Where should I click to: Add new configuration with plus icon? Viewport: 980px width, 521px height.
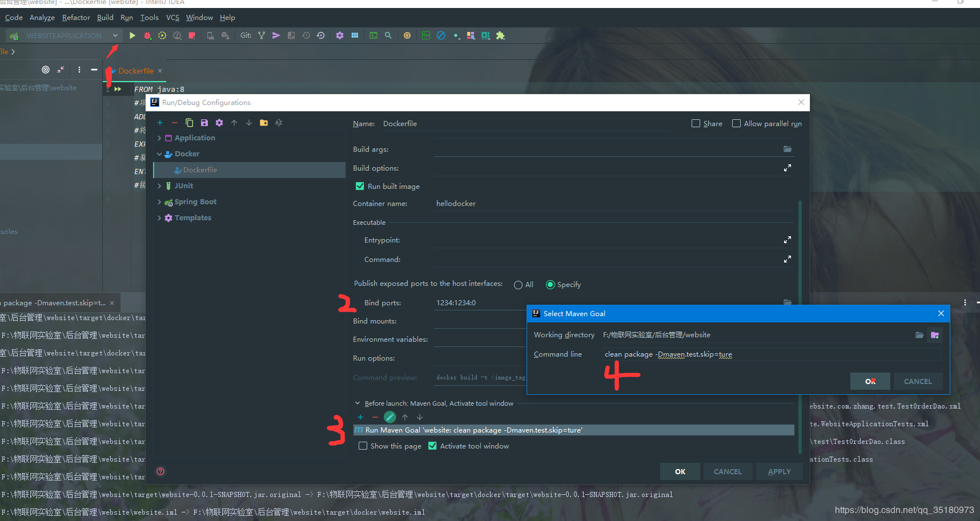pos(160,123)
